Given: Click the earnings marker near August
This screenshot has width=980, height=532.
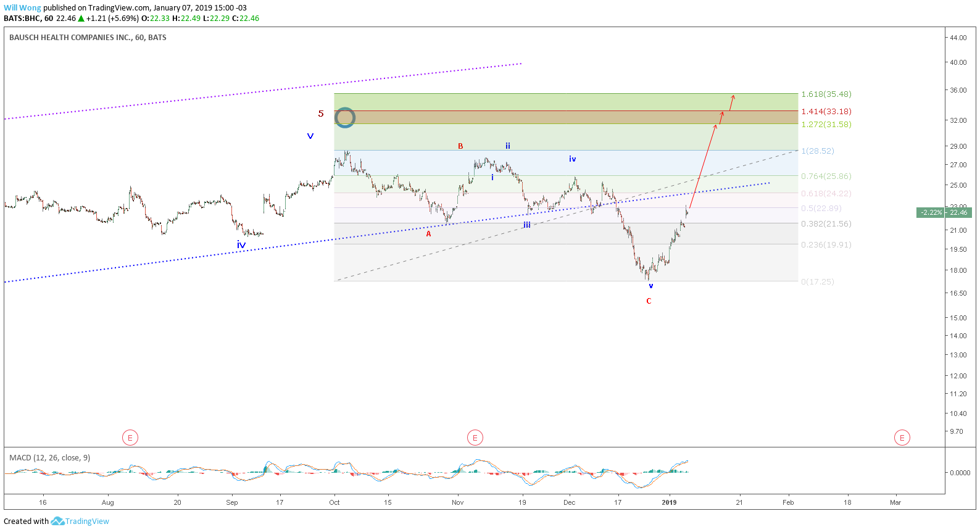Looking at the screenshot, I should click(130, 438).
